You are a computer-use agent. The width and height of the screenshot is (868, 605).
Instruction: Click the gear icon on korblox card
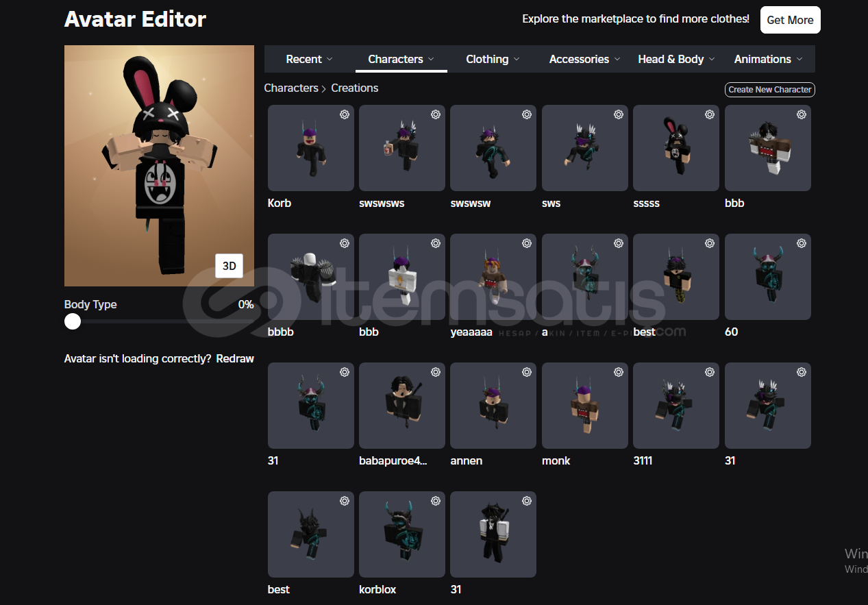(x=436, y=501)
